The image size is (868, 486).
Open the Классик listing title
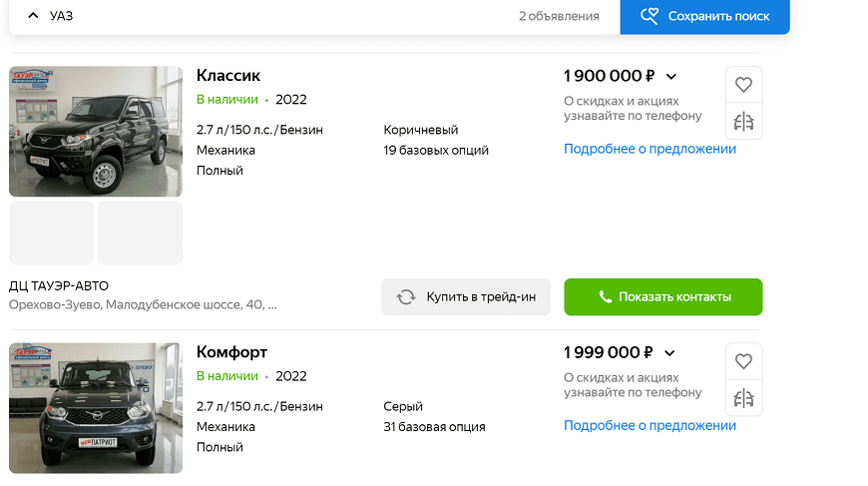[228, 76]
